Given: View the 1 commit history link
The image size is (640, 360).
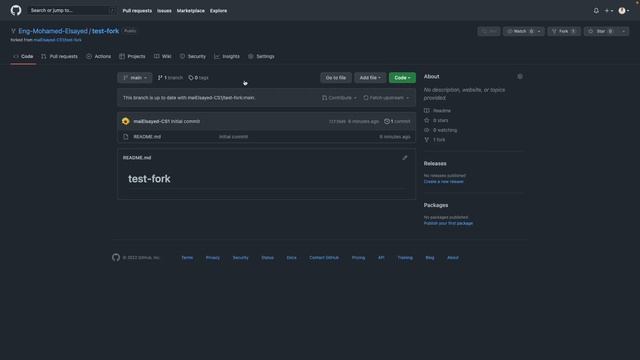Looking at the screenshot, I should (397, 121).
